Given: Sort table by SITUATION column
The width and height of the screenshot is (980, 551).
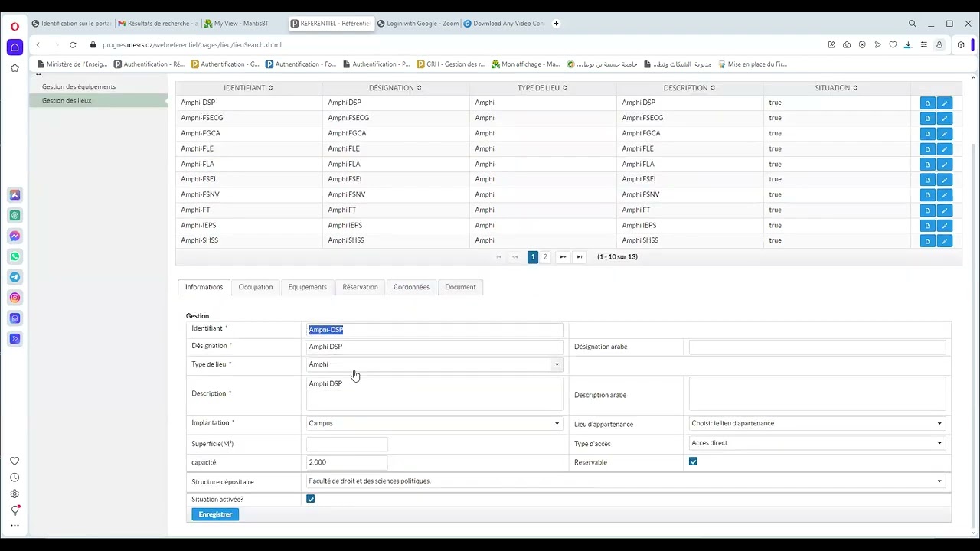Looking at the screenshot, I should tap(836, 88).
